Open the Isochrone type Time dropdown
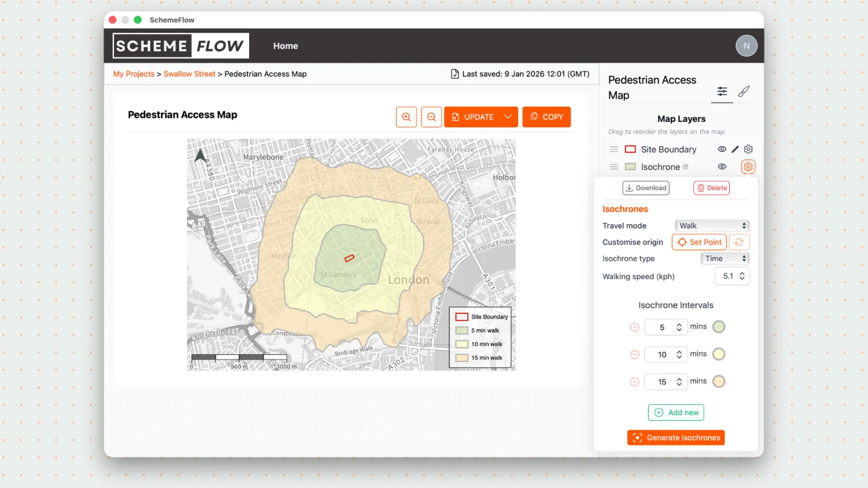This screenshot has width=868, height=488. [x=725, y=259]
